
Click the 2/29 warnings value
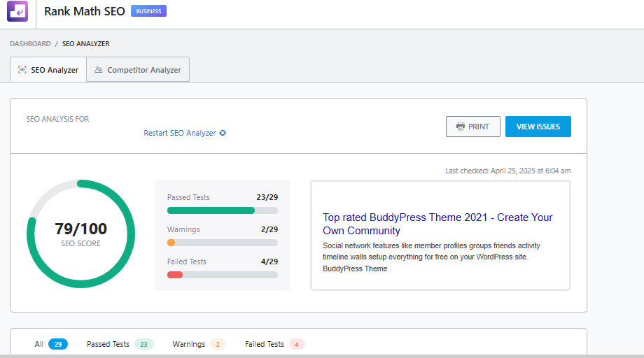269,229
